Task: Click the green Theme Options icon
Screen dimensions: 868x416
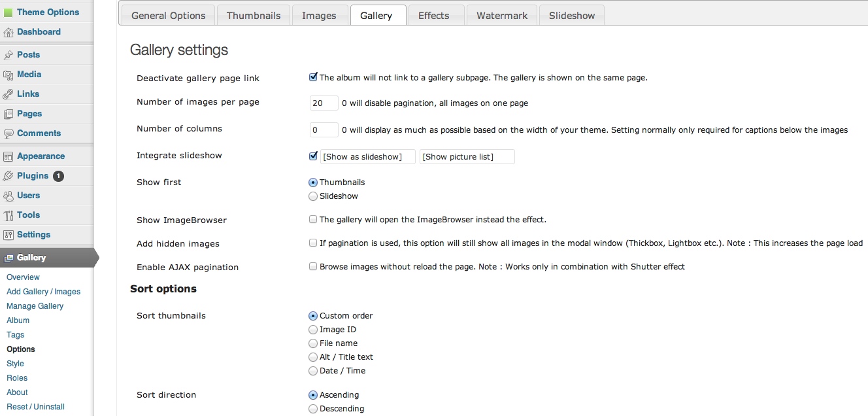Action: click(8, 12)
